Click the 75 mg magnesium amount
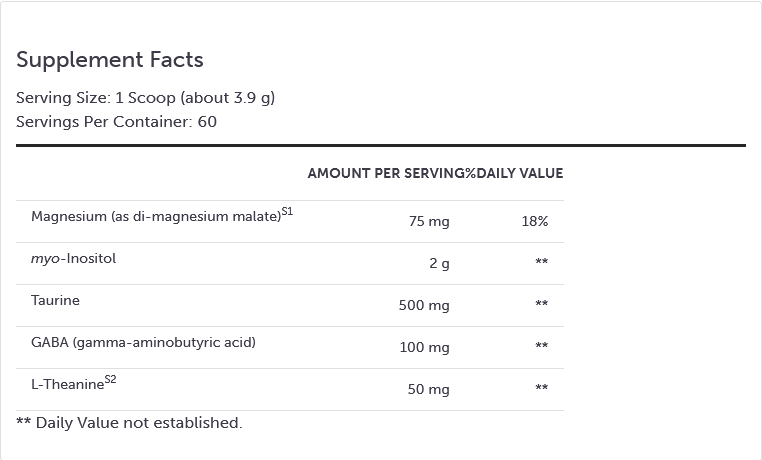 click(429, 221)
